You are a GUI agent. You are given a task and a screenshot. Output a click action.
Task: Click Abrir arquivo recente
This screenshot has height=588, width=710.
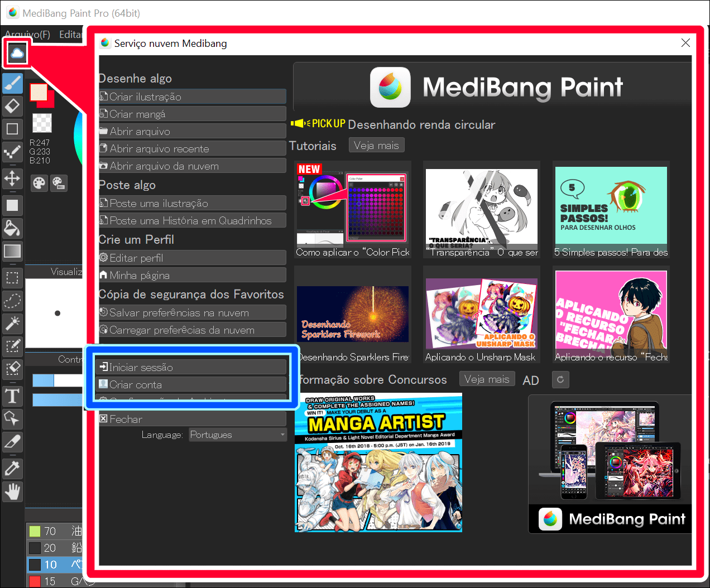(193, 148)
